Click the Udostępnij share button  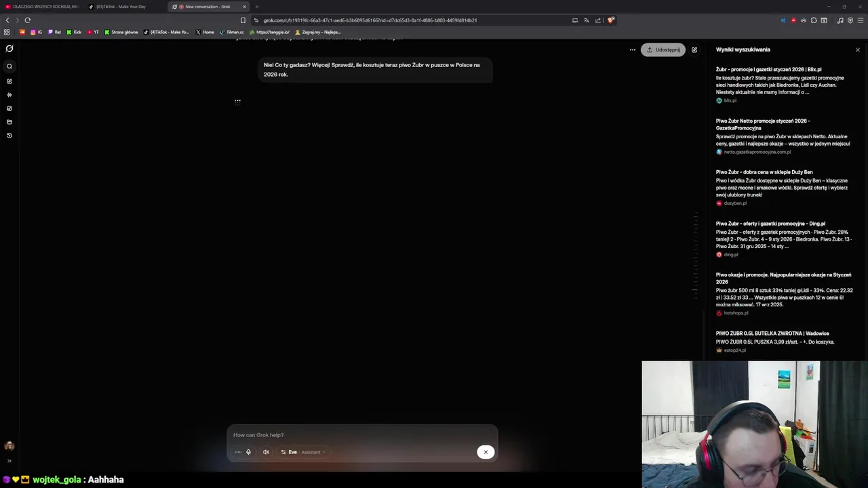tap(663, 49)
